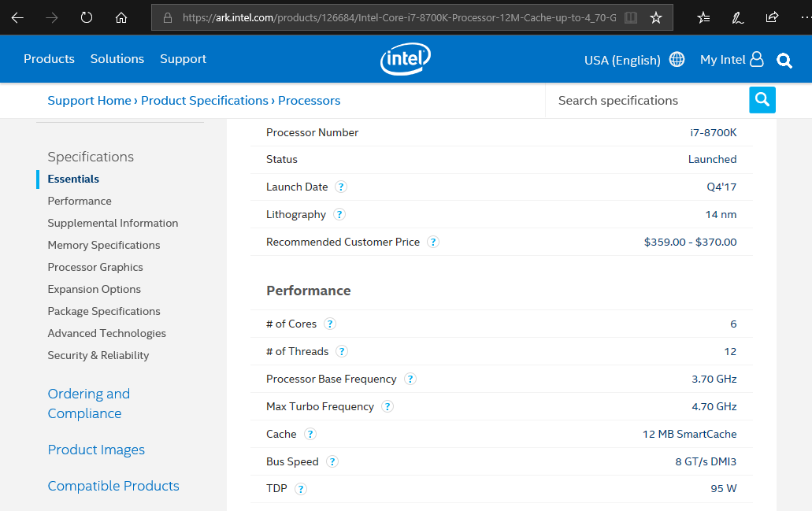Show help for Launch Date
The width and height of the screenshot is (812, 511).
coord(341,187)
